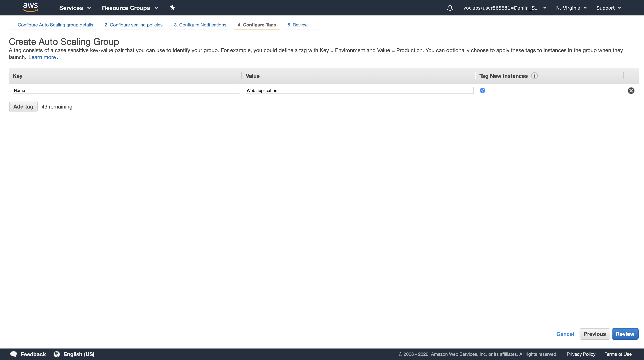Click the Web application value field

pos(359,90)
